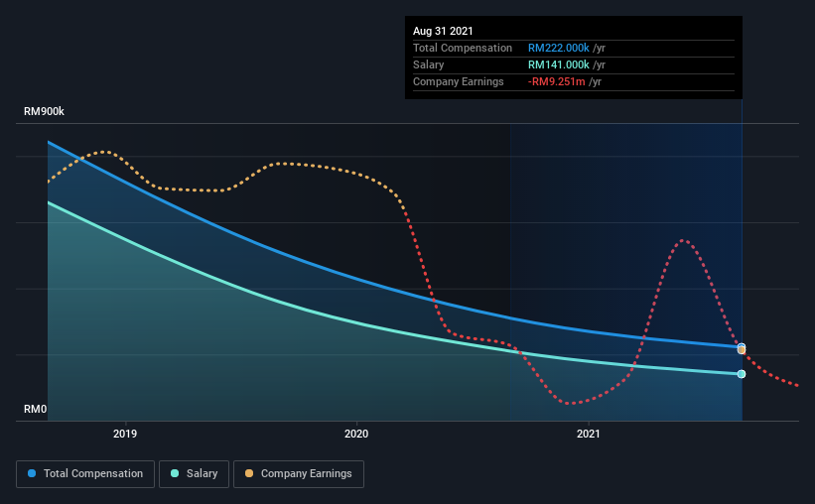Click the RM222.000k value in tooltip

559,48
